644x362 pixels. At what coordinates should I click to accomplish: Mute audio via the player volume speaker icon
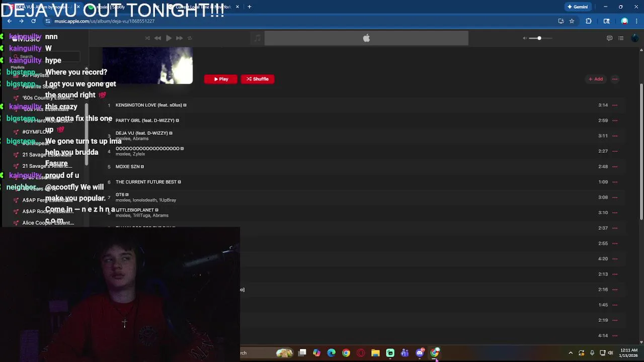click(x=525, y=38)
